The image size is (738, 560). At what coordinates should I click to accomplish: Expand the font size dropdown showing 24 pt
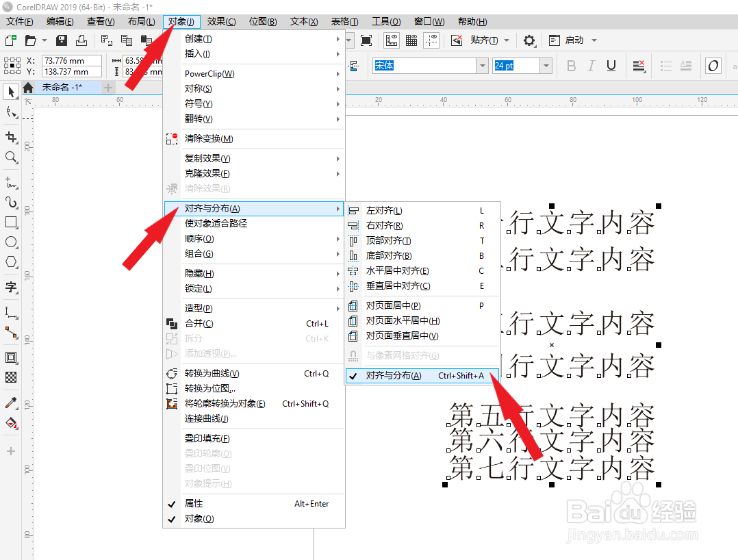544,65
